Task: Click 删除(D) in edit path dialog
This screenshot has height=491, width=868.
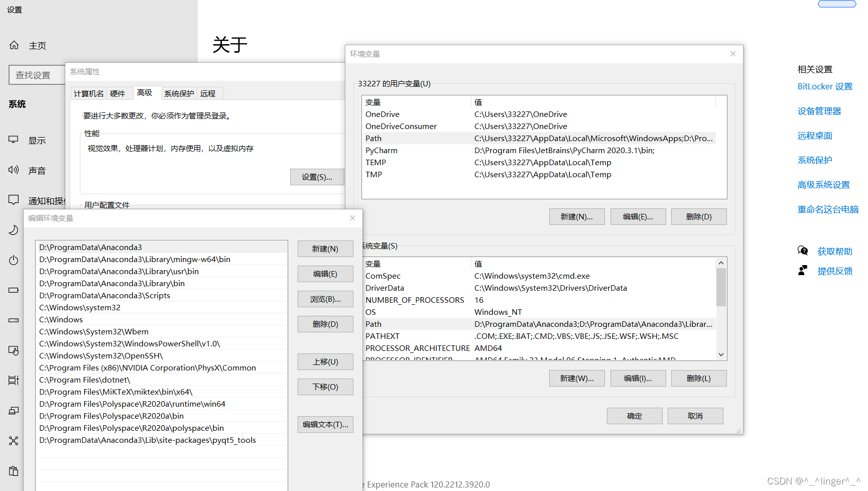Action: pos(325,324)
